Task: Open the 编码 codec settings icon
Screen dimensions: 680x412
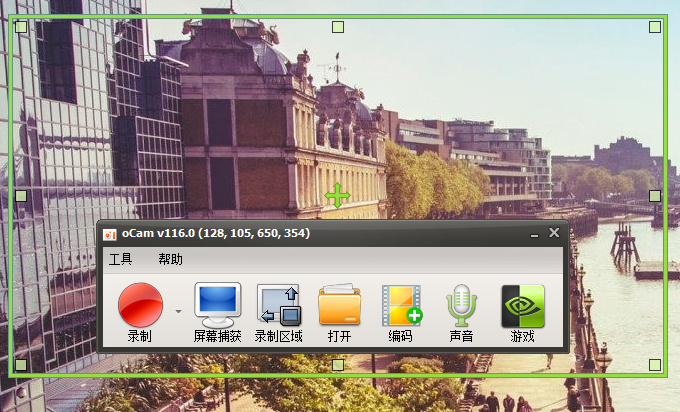Action: pos(400,312)
